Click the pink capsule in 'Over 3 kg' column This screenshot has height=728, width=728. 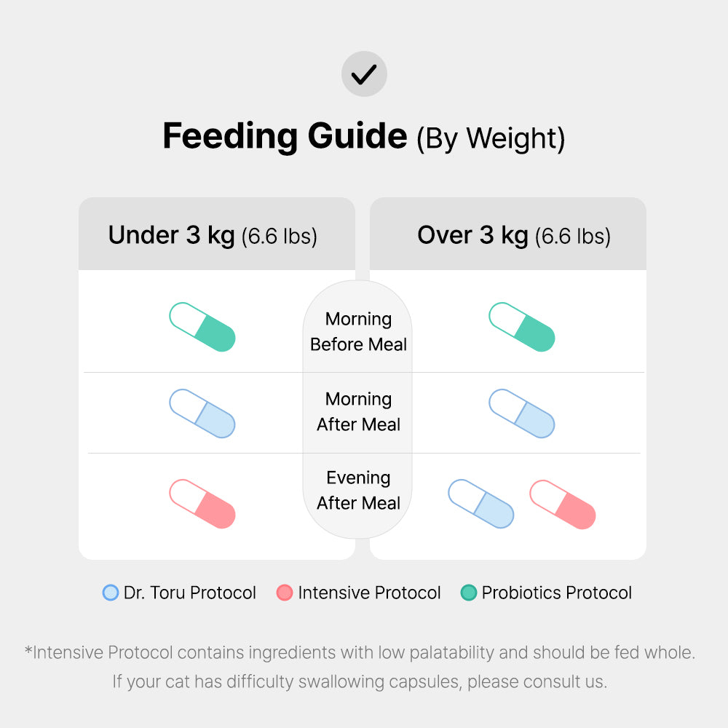point(563,504)
